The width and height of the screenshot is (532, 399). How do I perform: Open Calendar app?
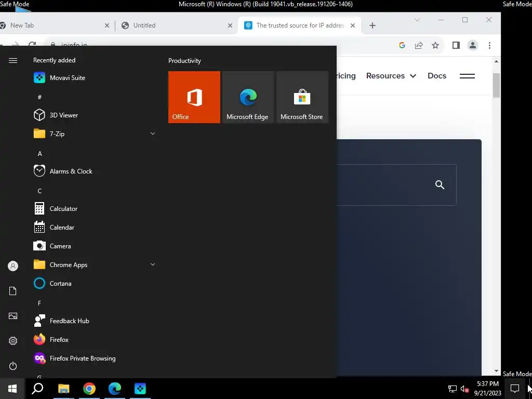click(x=95, y=228)
